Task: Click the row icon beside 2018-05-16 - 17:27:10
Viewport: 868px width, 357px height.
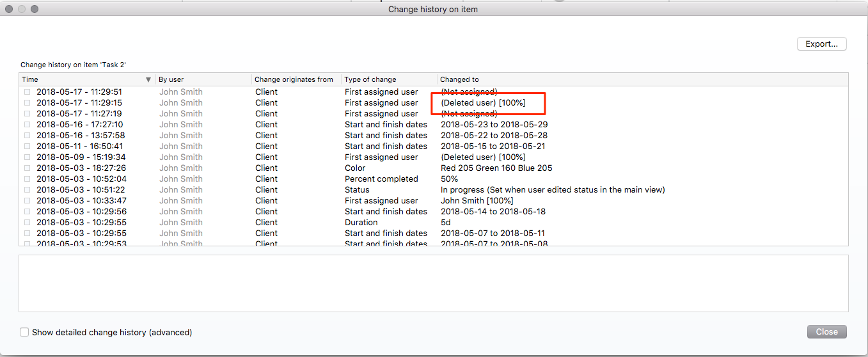Action: point(27,125)
